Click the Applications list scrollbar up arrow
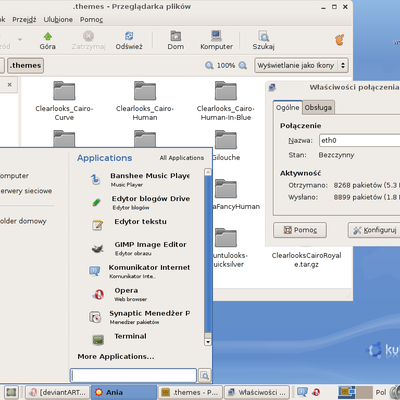400x400 pixels. pyautogui.click(x=208, y=172)
